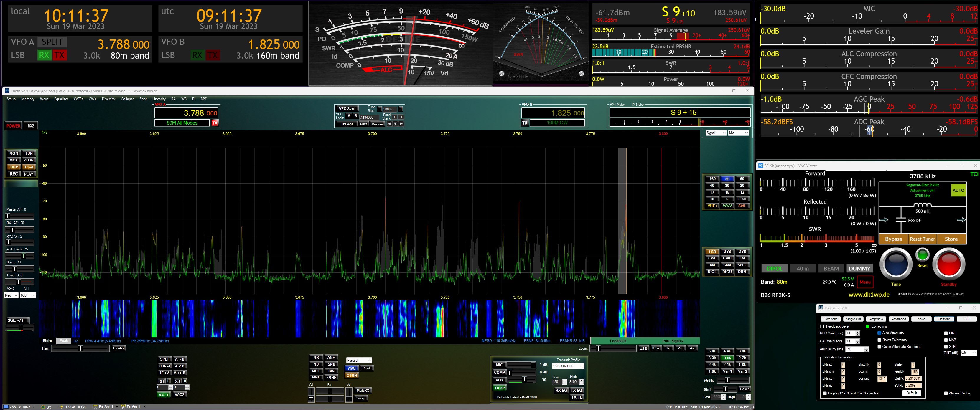Open the TINT (dB) 0.5 dropdown
Screen dimensions: 980x410
[x=969, y=353]
